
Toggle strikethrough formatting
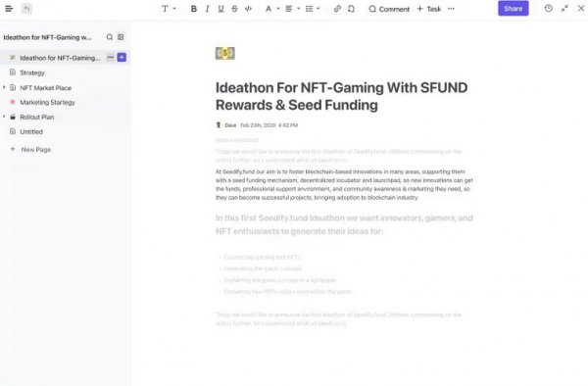(x=234, y=9)
